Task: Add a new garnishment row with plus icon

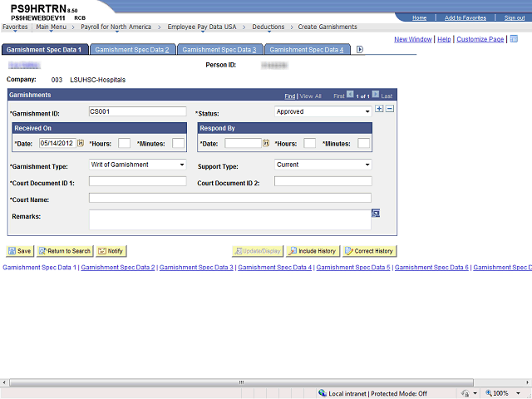Action: click(x=379, y=109)
